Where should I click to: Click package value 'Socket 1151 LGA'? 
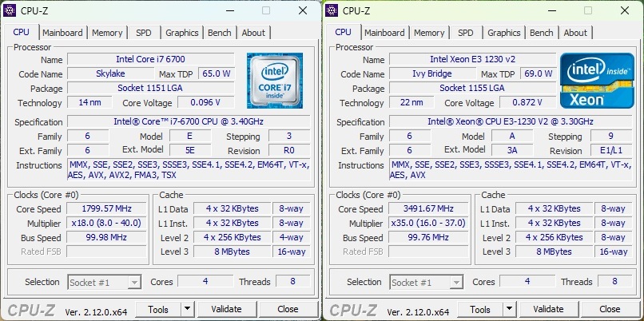tap(151, 88)
